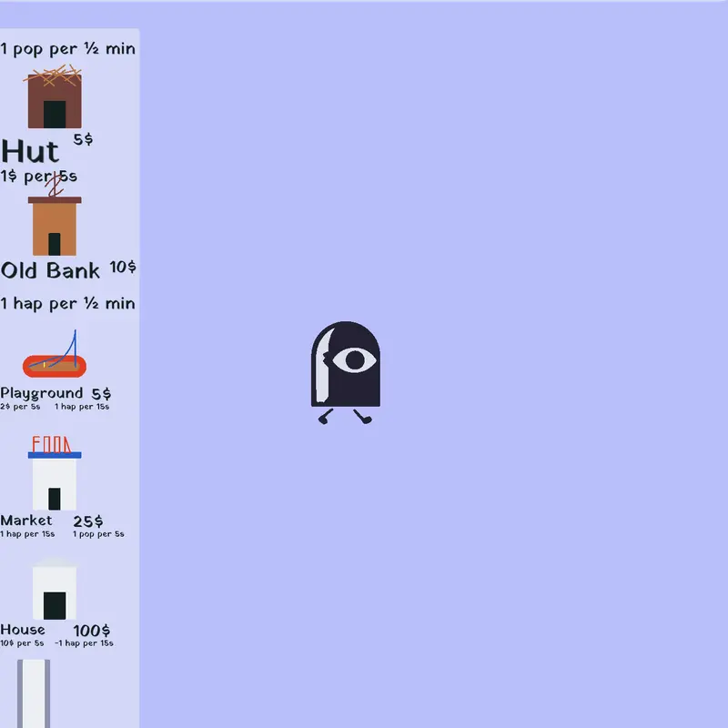Pick the white House building icon
Viewport: 728px width, 728px height.
55,589
